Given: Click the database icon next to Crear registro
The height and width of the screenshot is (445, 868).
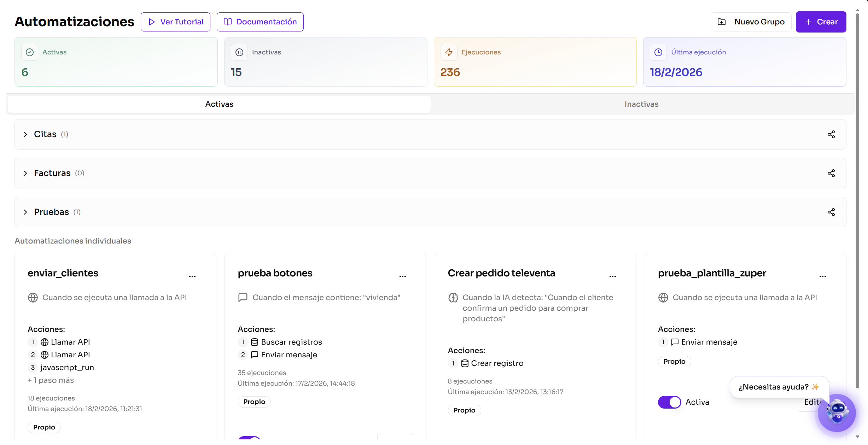Looking at the screenshot, I should [465, 363].
